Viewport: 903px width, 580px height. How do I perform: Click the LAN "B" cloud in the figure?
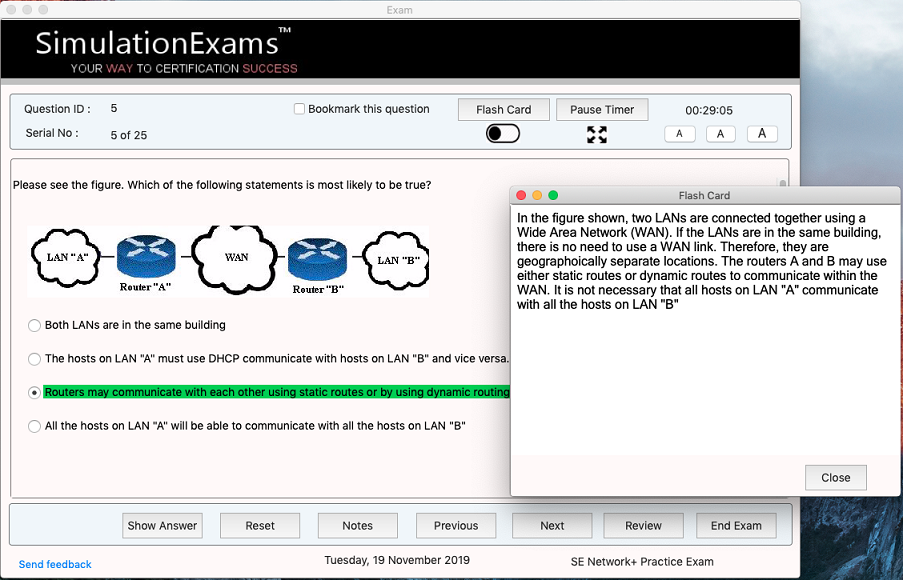(395, 258)
